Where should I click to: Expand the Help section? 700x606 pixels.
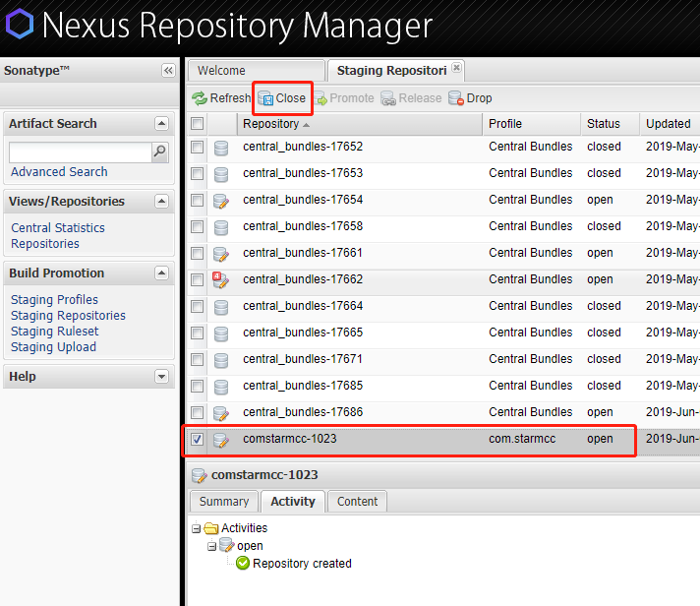[161, 376]
